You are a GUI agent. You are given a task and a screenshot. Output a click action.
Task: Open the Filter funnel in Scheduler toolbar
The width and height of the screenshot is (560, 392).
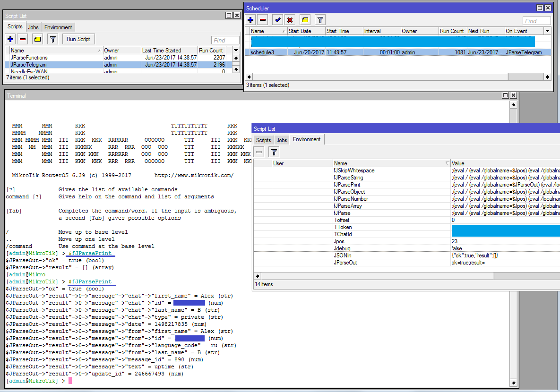pyautogui.click(x=320, y=20)
